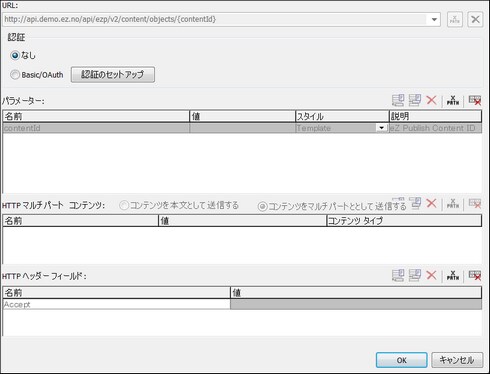The image size is (490, 374).
Task: Delete selected parameter with red X icon
Action: pos(432,100)
